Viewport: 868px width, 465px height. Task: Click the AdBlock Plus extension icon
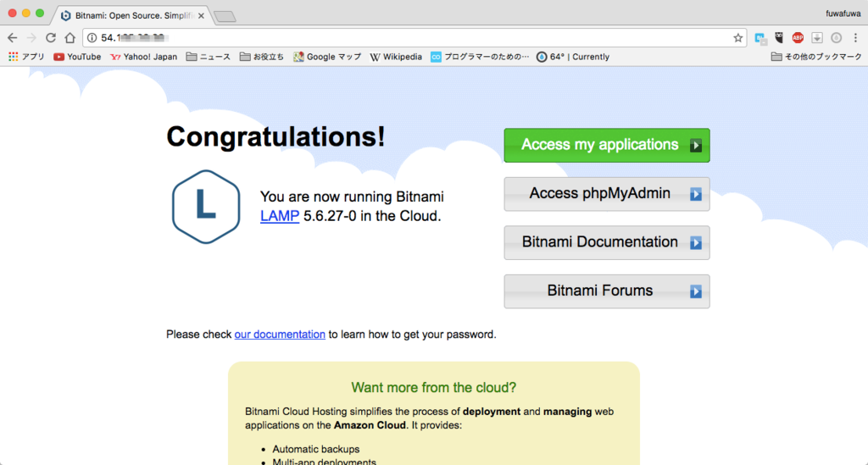(x=798, y=37)
